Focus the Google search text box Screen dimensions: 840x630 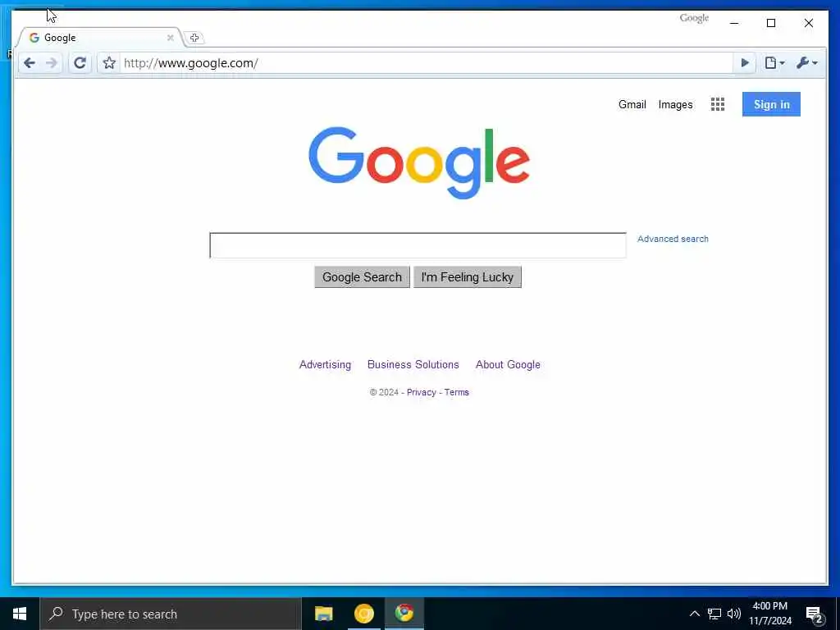pyautogui.click(x=418, y=245)
